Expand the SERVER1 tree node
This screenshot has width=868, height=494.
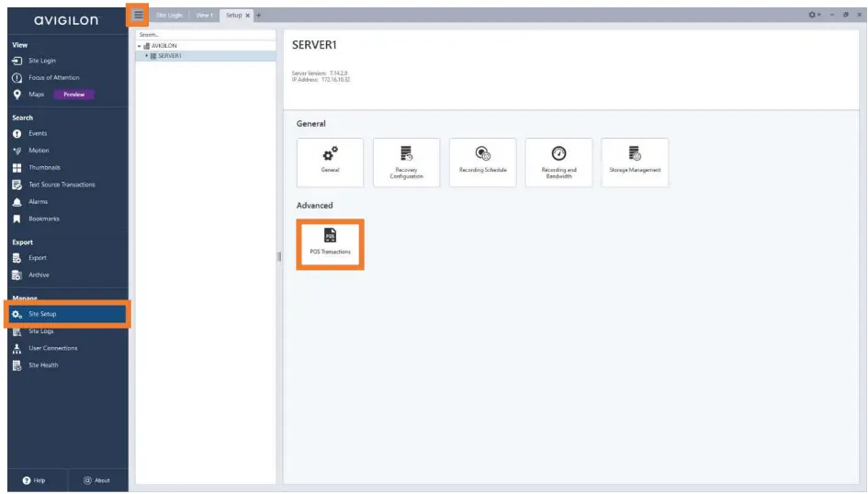[x=146, y=56]
